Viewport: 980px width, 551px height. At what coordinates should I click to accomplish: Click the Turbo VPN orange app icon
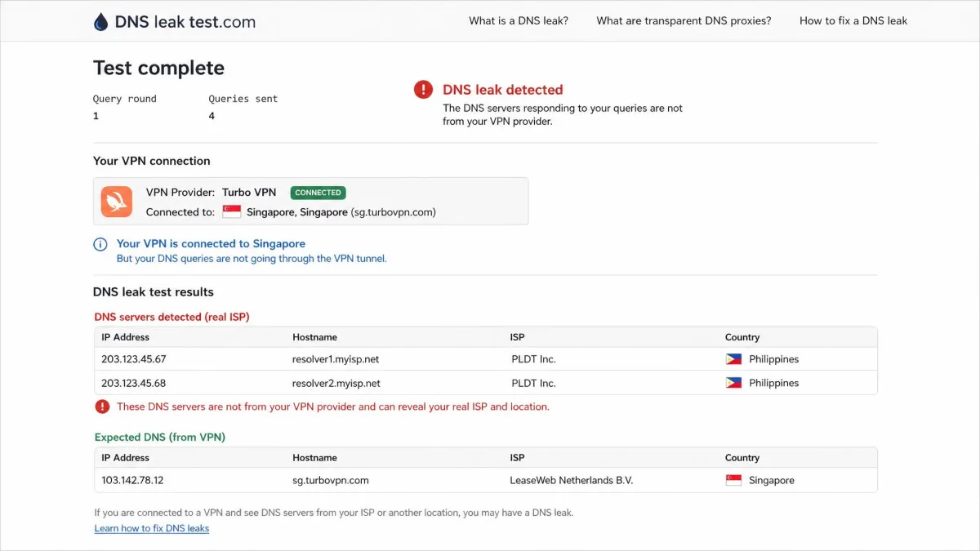pos(117,202)
